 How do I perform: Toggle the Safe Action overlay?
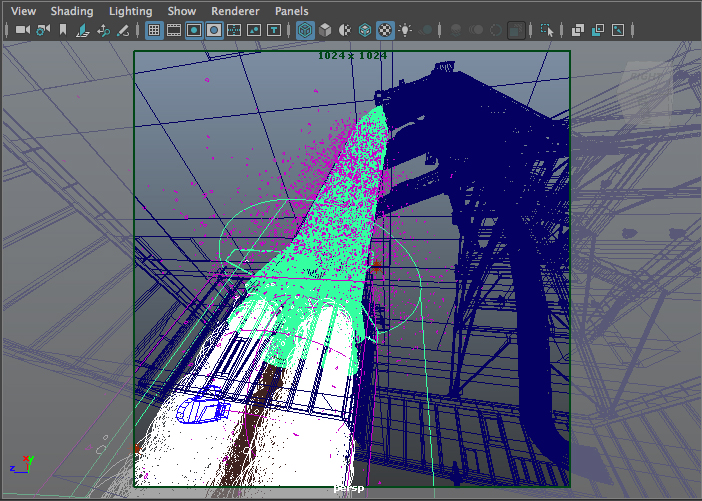click(254, 30)
